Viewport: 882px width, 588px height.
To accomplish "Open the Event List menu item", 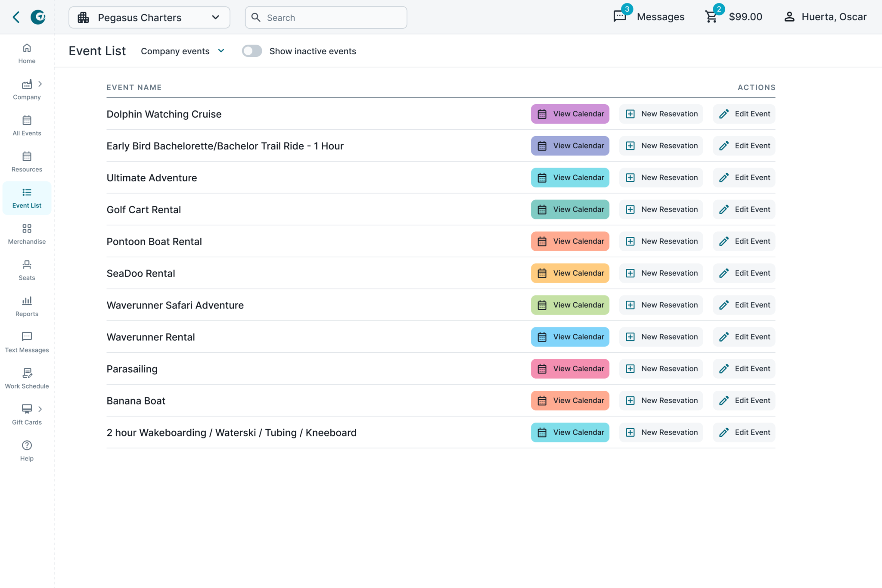I will (x=27, y=197).
